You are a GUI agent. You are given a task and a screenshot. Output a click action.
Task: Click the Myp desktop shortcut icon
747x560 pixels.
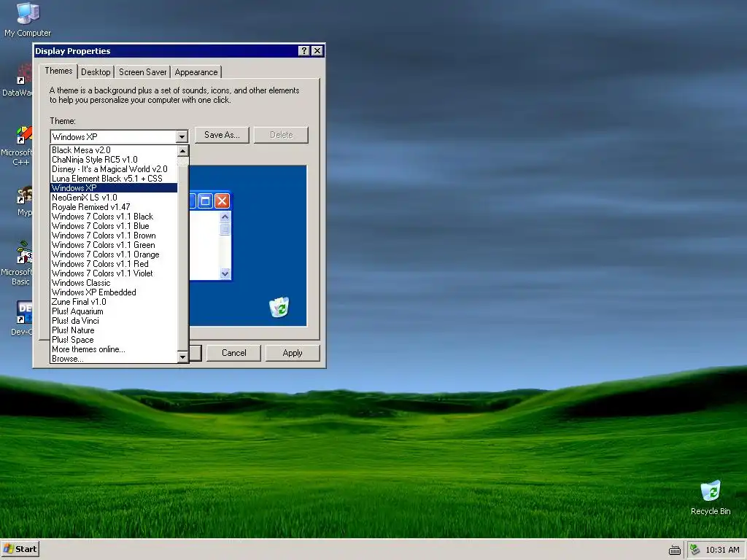(x=24, y=195)
